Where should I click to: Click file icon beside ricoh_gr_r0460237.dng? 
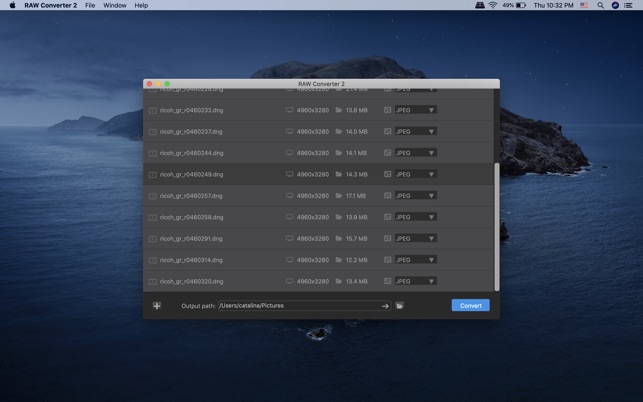point(153,132)
